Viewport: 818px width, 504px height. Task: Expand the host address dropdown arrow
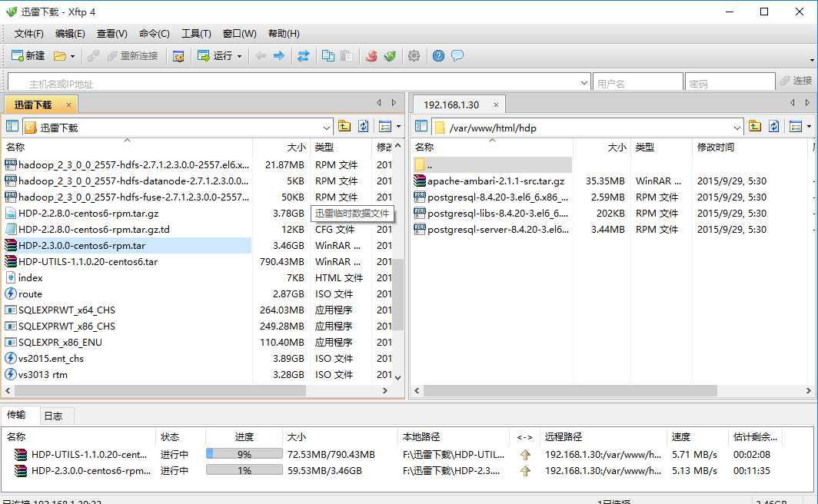pyautogui.click(x=584, y=82)
